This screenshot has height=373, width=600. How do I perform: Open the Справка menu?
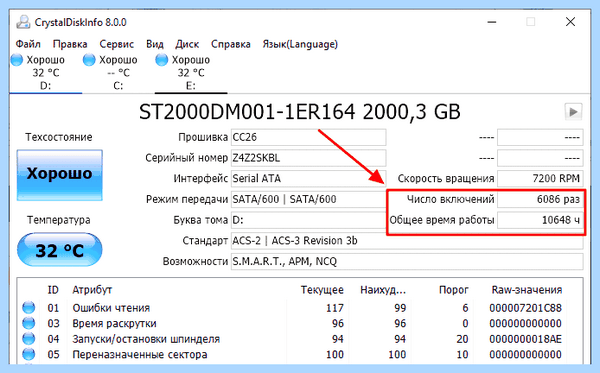pyautogui.click(x=231, y=44)
